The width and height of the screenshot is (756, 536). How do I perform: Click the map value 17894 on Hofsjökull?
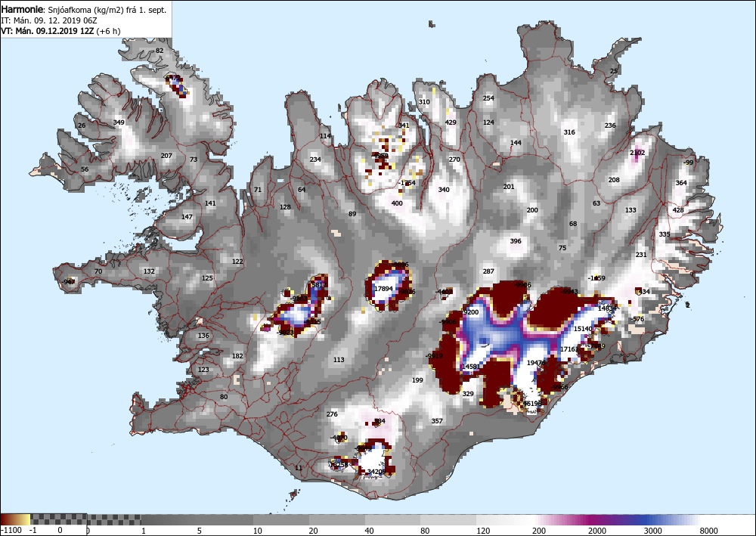384,289
